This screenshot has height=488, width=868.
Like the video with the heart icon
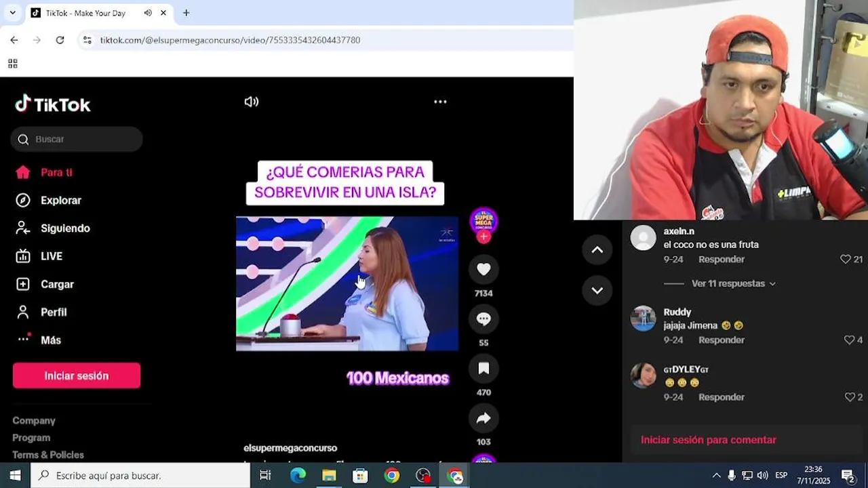click(x=484, y=269)
